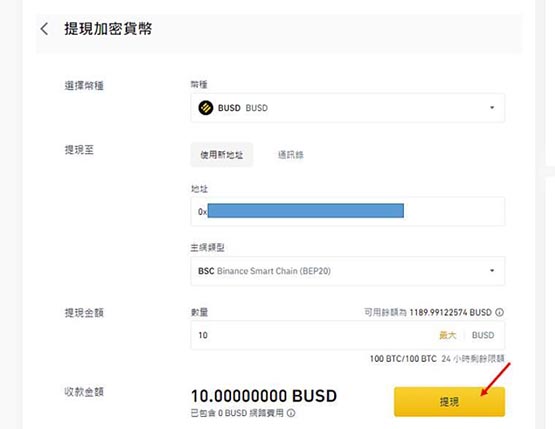Go back using the left chevron arrow
The height and width of the screenshot is (429, 555).
[x=44, y=29]
